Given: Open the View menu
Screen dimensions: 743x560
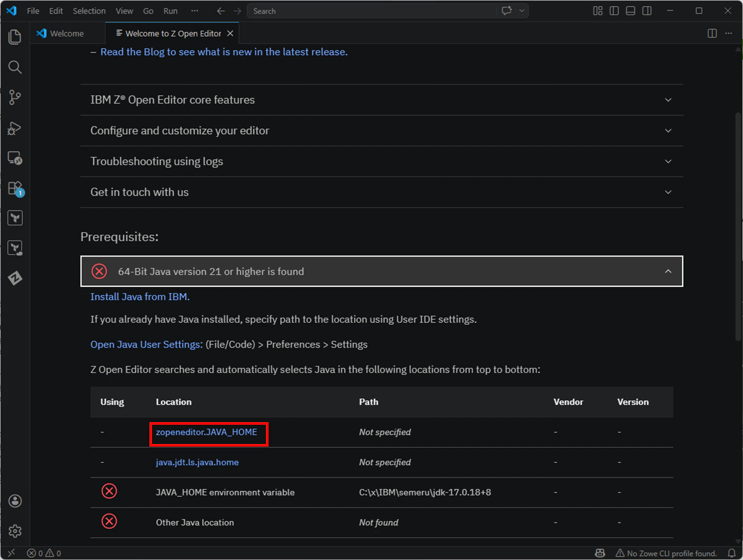Looking at the screenshot, I should (124, 11).
